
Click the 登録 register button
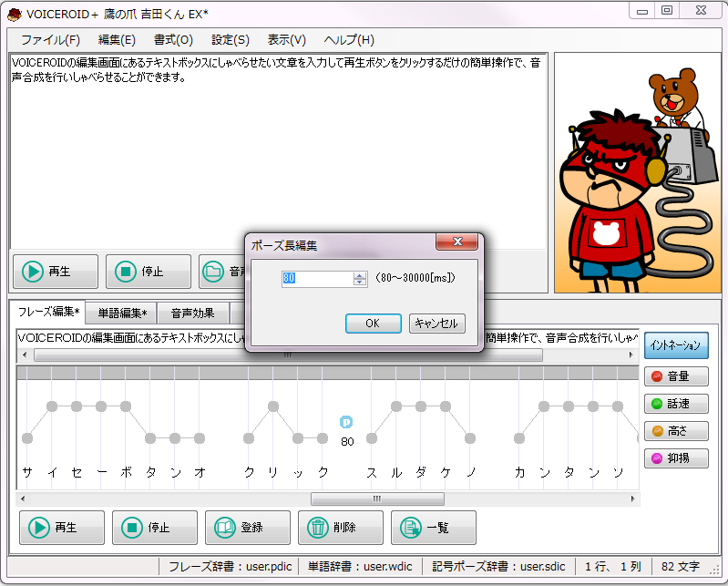pos(248,528)
